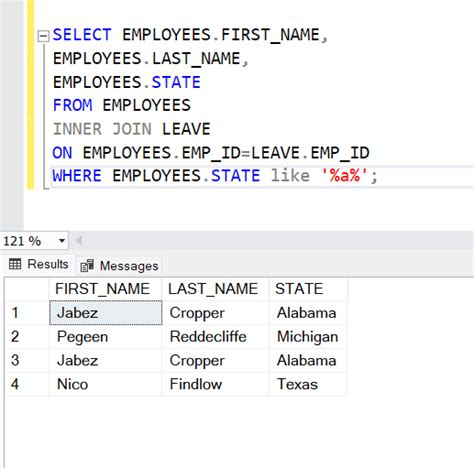Click the Cropper cell in row 1
474x468 pixels.
pyautogui.click(x=215, y=313)
